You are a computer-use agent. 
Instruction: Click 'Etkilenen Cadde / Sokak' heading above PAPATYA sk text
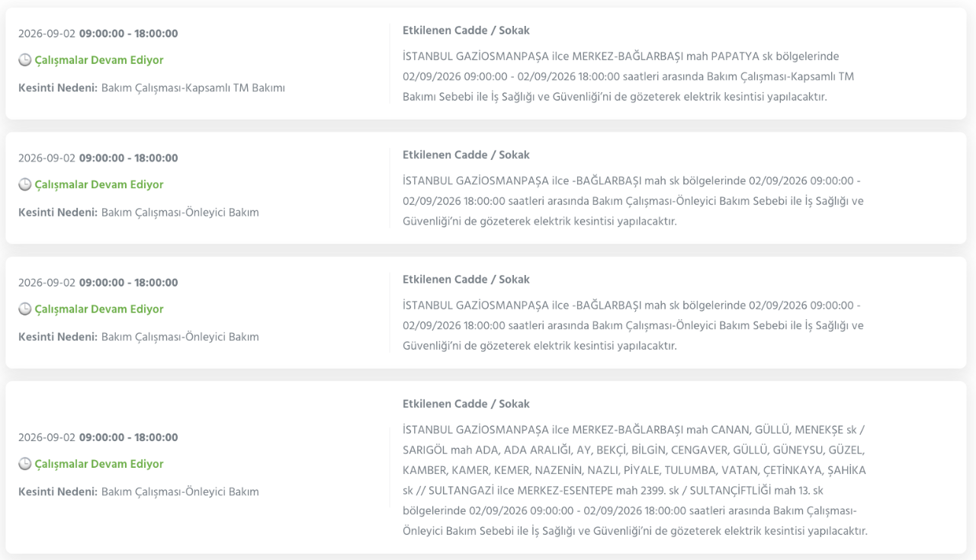coord(466,30)
